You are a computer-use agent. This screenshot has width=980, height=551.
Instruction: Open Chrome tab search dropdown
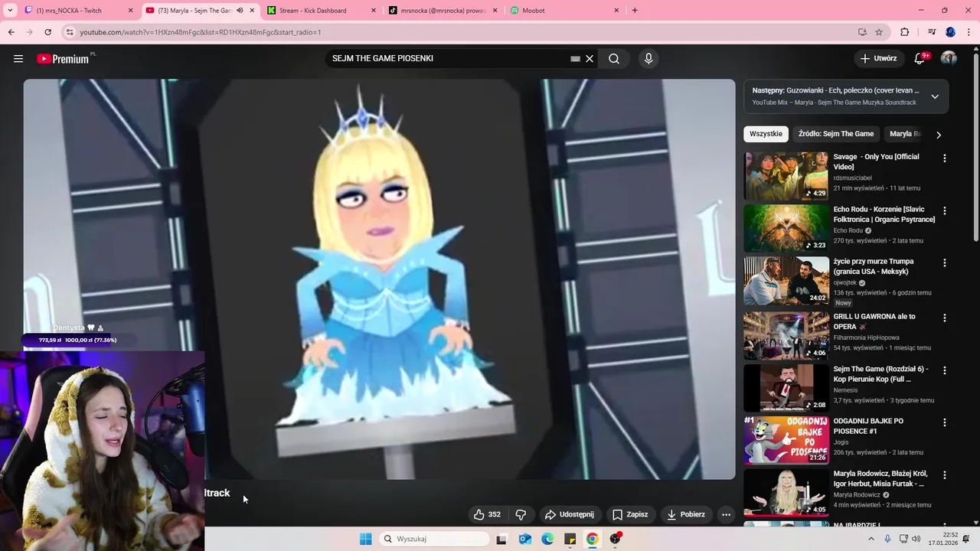[x=10, y=11]
